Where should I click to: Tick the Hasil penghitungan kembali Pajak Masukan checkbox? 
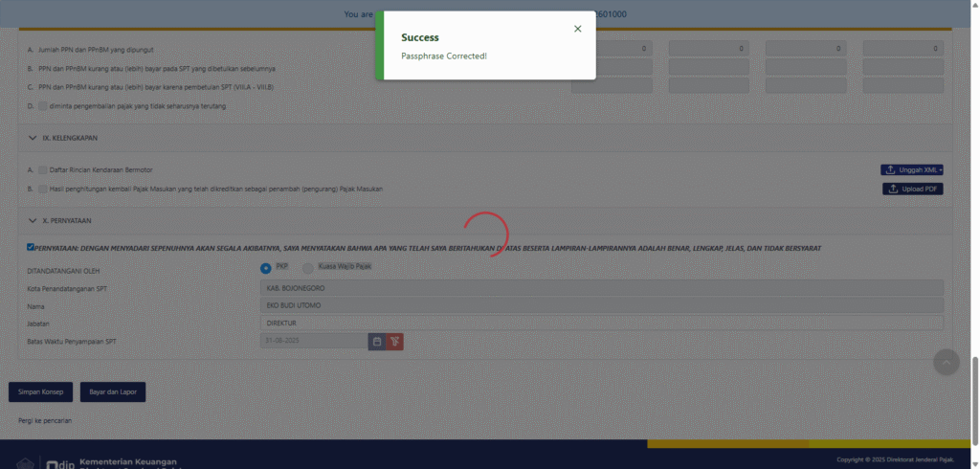(x=43, y=190)
